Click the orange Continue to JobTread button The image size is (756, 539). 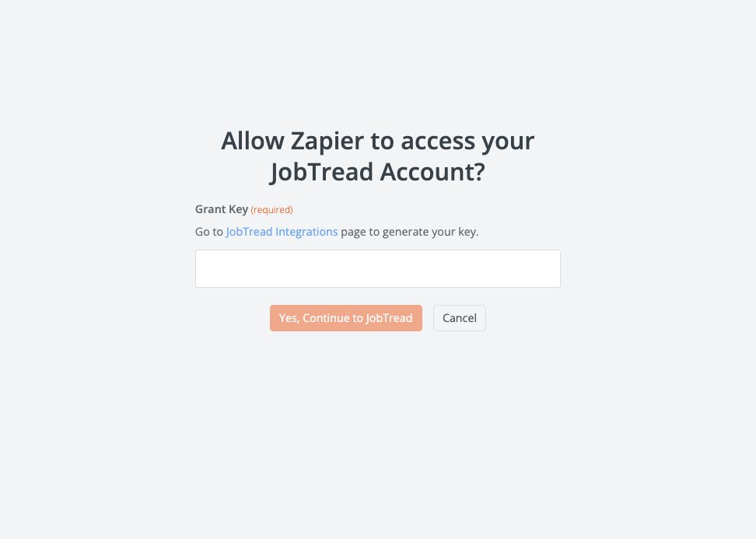[345, 318]
